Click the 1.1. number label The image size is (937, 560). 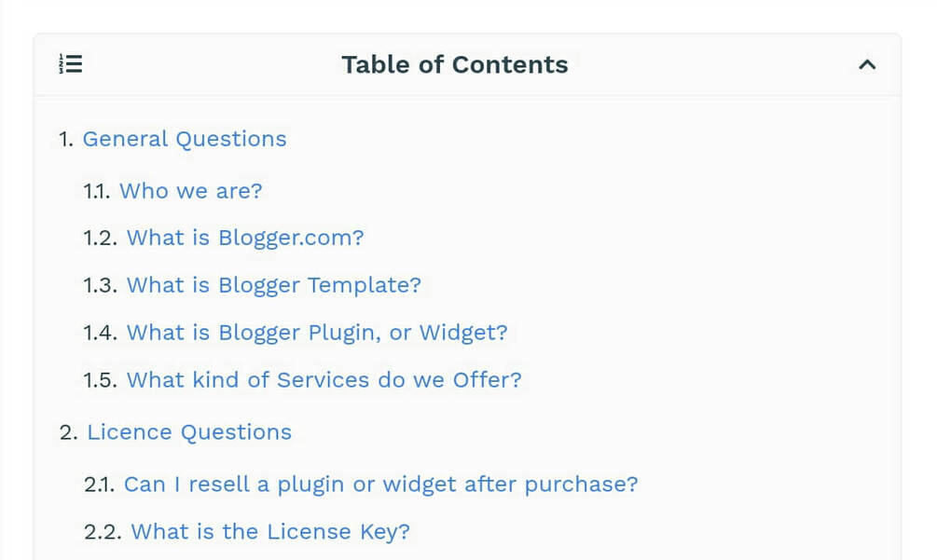click(97, 191)
